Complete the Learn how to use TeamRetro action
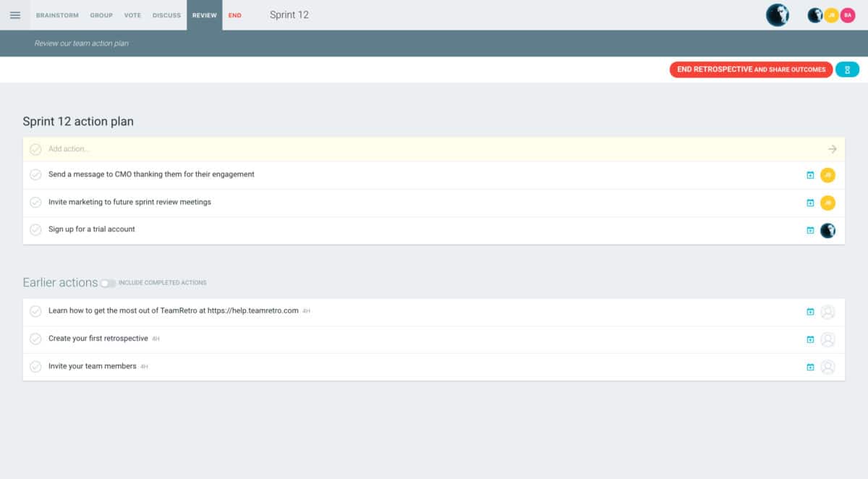The width and height of the screenshot is (868, 479). [35, 311]
